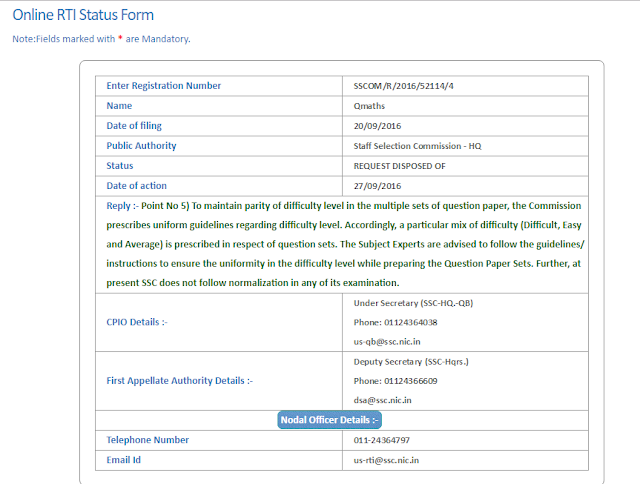Image resolution: width=640 pixels, height=484 pixels.
Task: Click the 'Date of filing' label
Action: [134, 126]
